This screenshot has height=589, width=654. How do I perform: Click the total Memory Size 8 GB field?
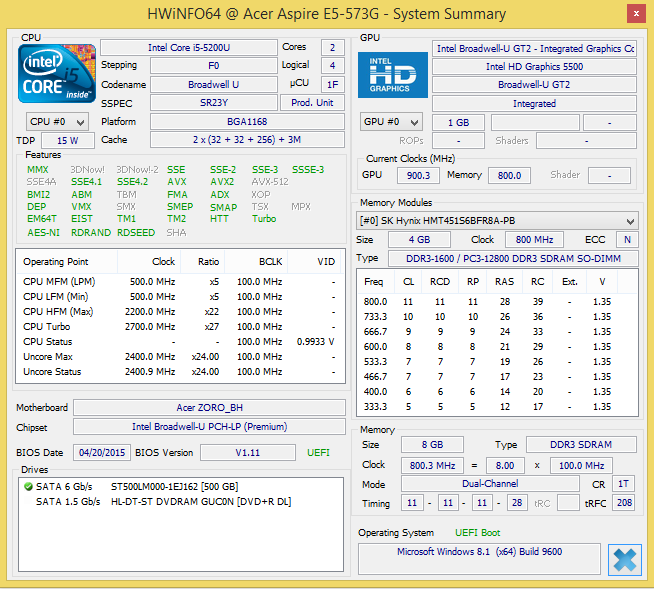point(432,445)
